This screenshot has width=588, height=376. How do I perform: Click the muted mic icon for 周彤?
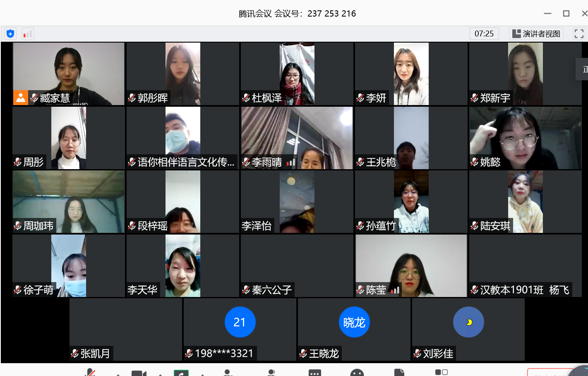click(18, 162)
